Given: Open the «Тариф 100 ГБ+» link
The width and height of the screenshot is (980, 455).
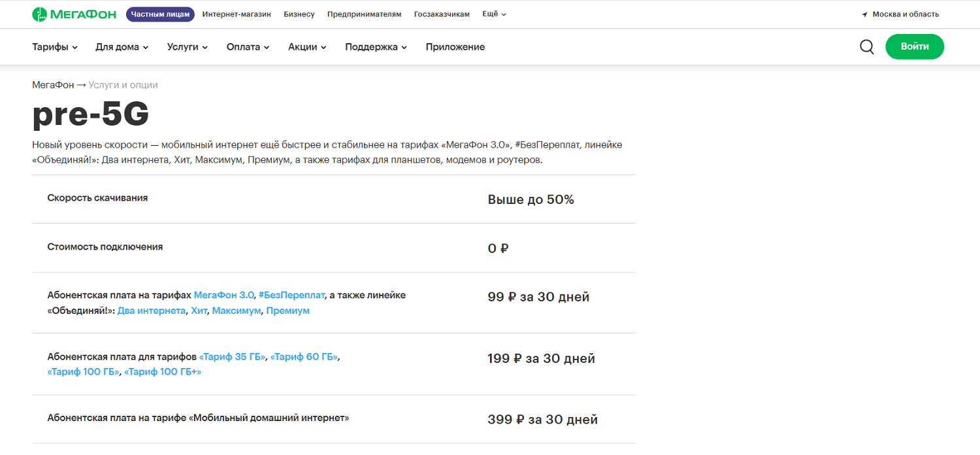Looking at the screenshot, I should coord(163,373).
